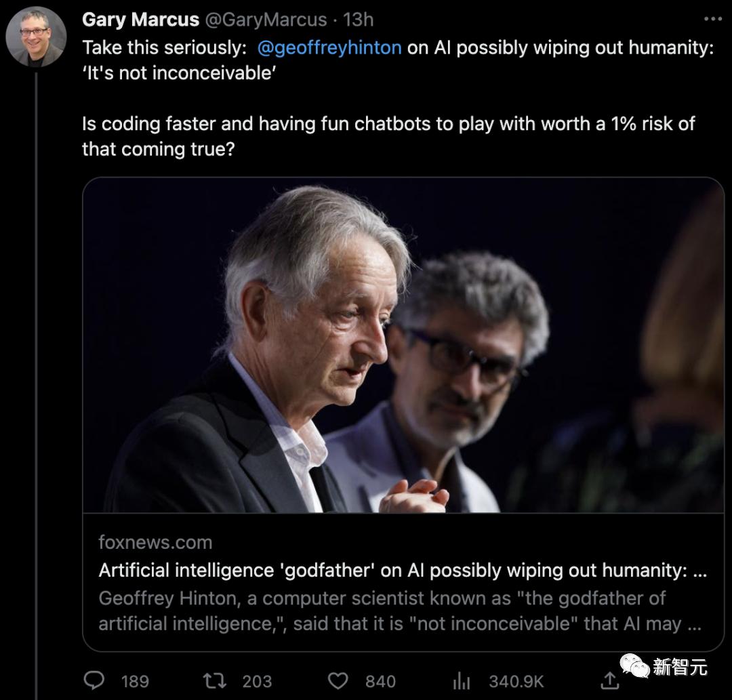This screenshot has width=732, height=700.
Task: Click the 13h tweet timestamp
Action: pos(358,20)
